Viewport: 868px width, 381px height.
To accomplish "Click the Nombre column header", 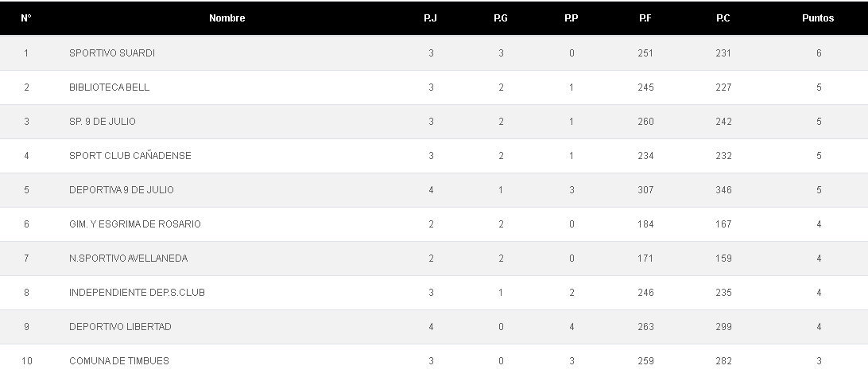I will point(227,18).
